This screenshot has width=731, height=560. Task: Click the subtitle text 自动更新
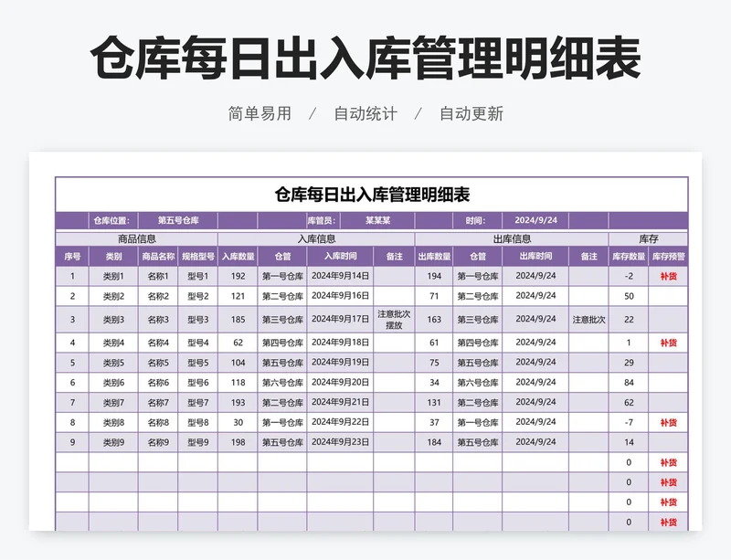(471, 114)
